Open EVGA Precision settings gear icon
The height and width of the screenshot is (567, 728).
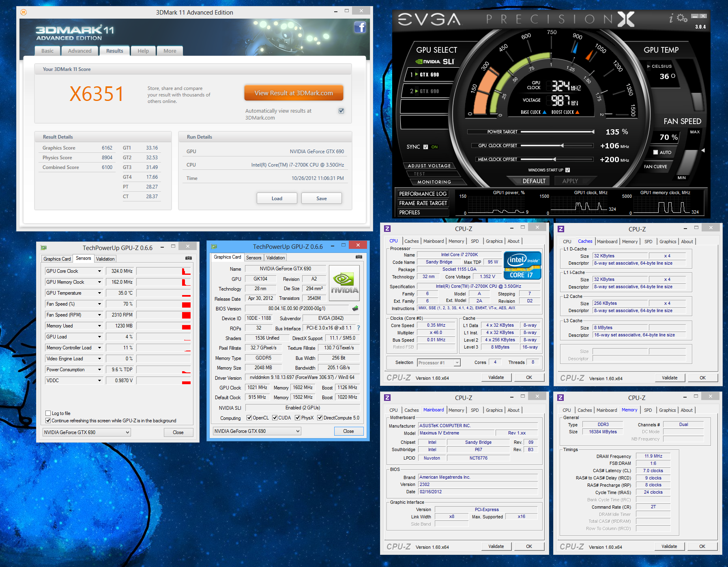682,18
